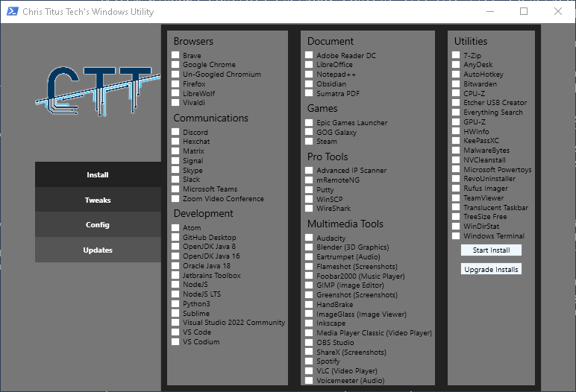This screenshot has height=392, width=576.
Task: Switch to the Config tab
Action: (x=98, y=224)
